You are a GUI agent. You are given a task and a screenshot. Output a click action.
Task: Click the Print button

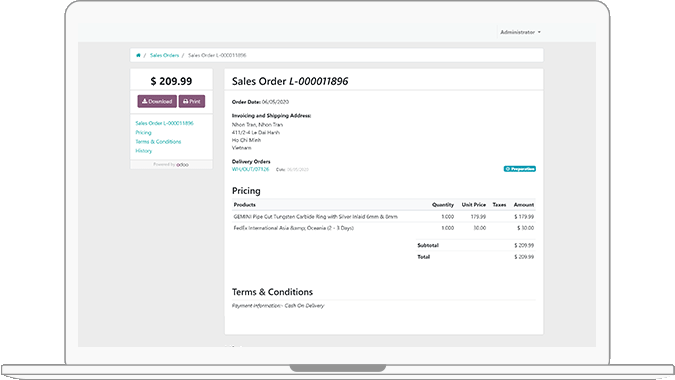coord(192,102)
